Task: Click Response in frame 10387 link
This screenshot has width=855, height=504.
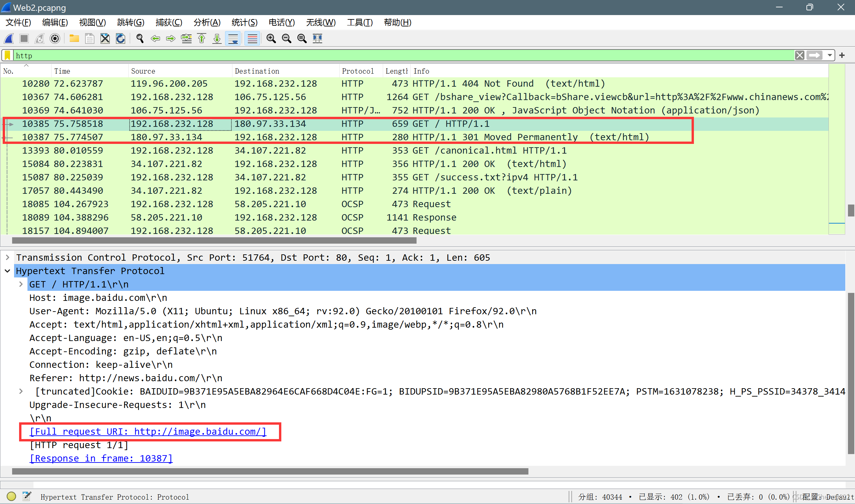Action: point(101,458)
